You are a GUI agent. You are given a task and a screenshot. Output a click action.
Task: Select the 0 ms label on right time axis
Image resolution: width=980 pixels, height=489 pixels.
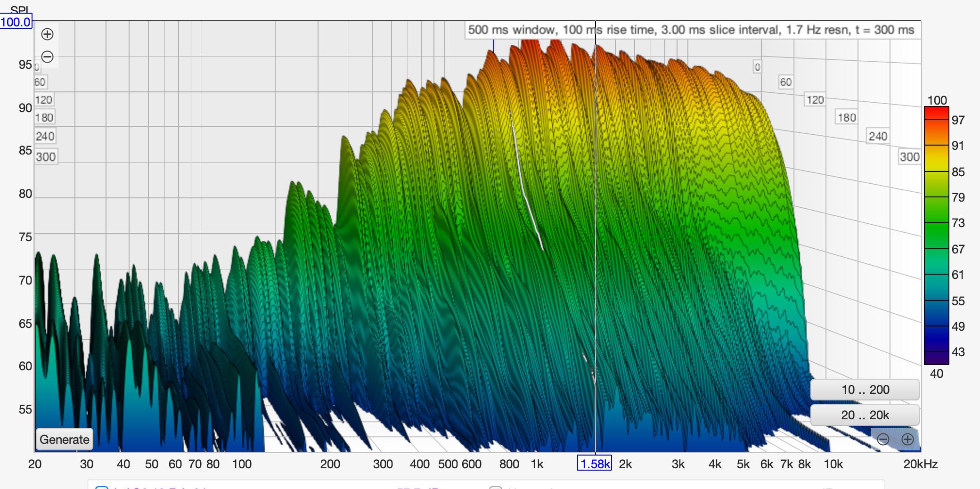coord(757,67)
